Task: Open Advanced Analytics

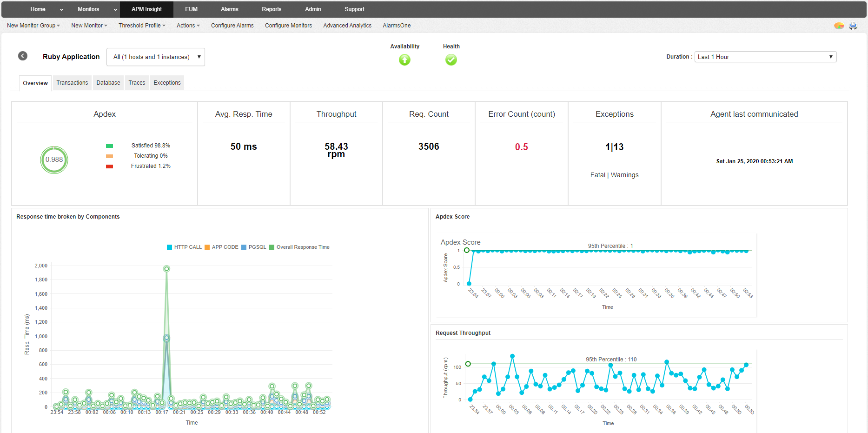Action: point(347,26)
